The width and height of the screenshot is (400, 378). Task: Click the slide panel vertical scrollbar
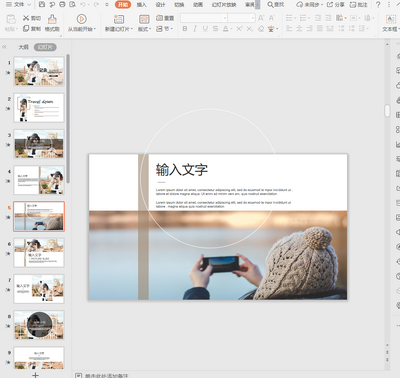[x=68, y=118]
